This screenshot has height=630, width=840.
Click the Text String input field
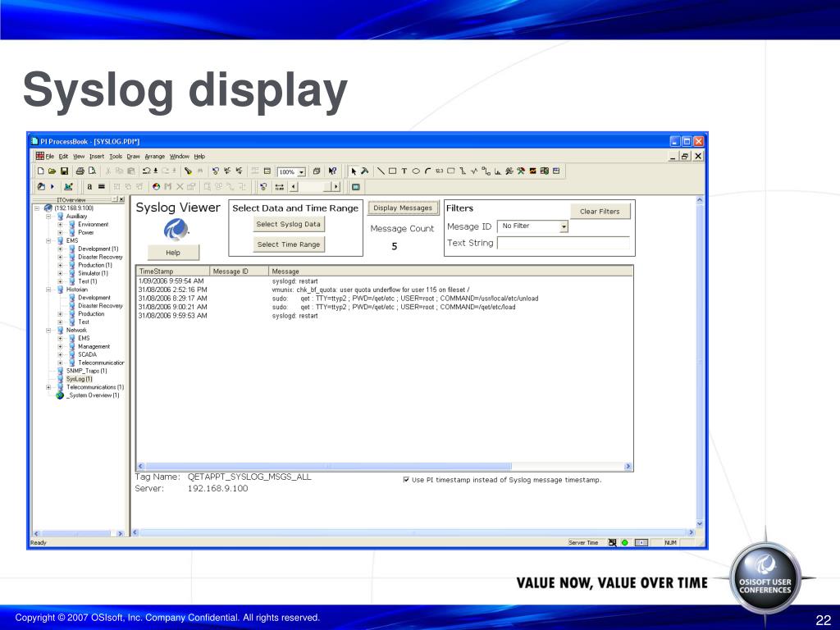(563, 243)
